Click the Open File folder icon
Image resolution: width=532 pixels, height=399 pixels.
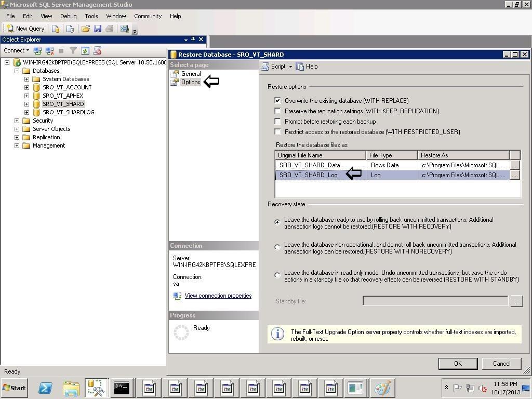86,29
